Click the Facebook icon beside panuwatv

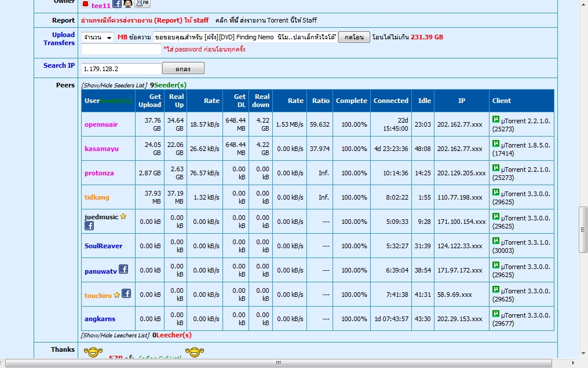pos(123,269)
